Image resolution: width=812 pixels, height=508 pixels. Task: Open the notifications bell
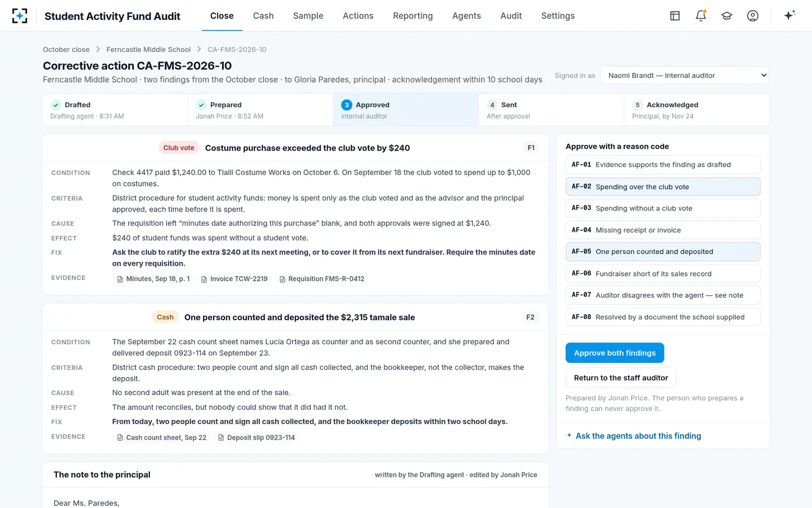tap(701, 16)
